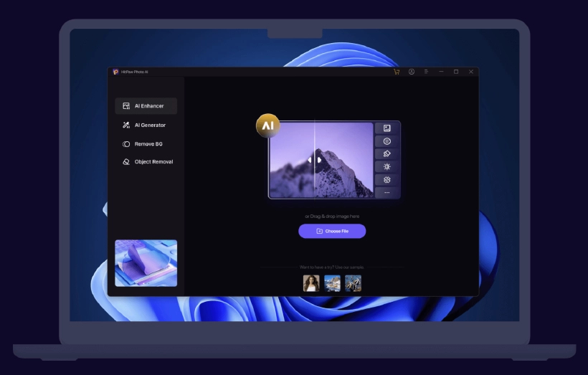Click the Object Removal eraser icon

tap(126, 161)
